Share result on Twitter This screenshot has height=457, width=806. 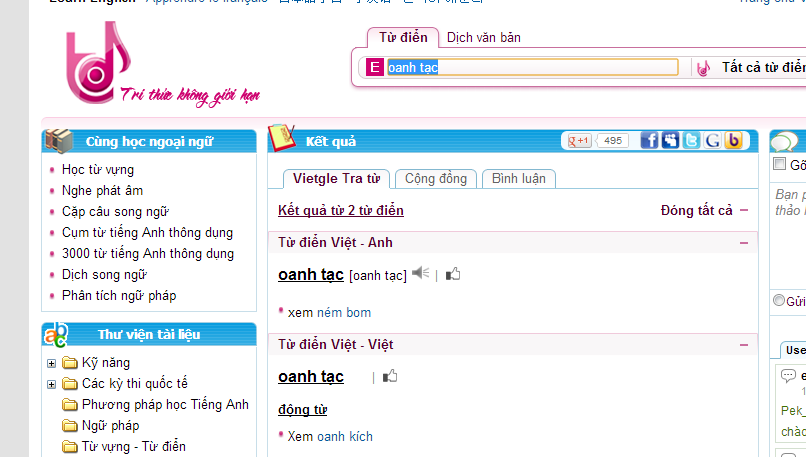click(691, 140)
